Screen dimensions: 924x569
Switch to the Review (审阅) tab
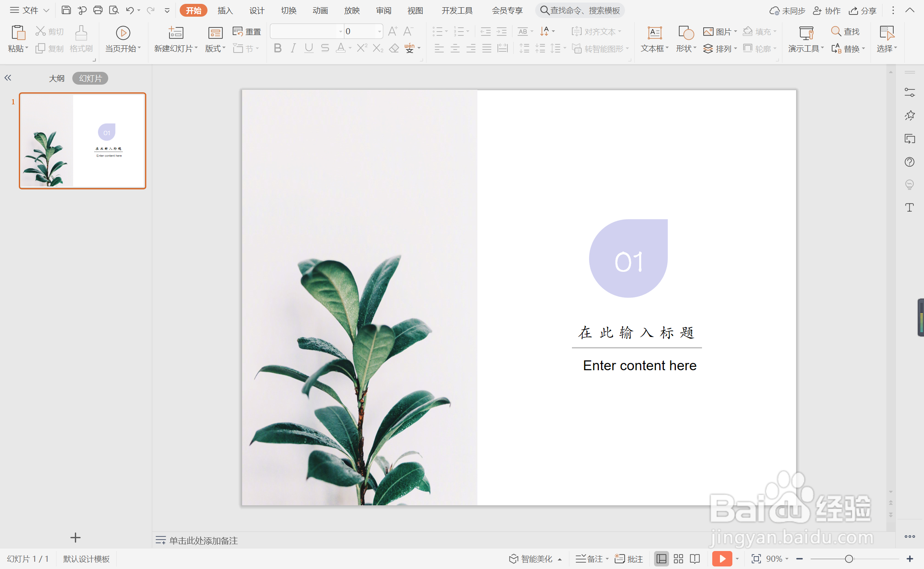[x=384, y=10]
